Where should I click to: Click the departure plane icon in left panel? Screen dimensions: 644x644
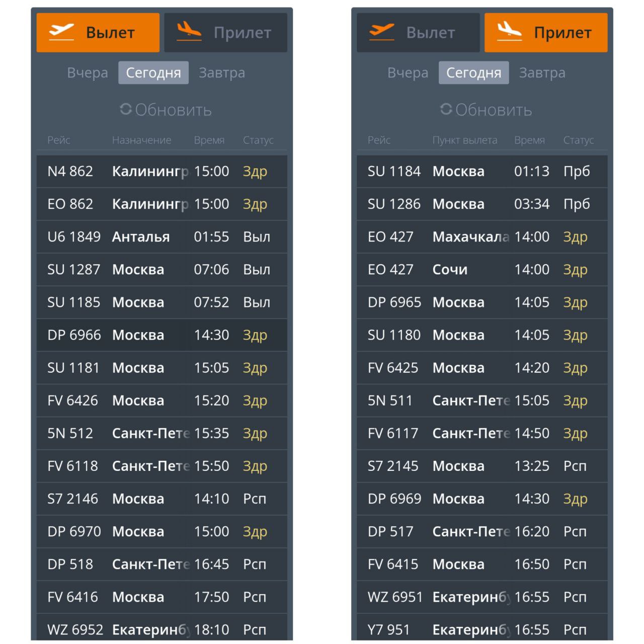click(x=61, y=32)
